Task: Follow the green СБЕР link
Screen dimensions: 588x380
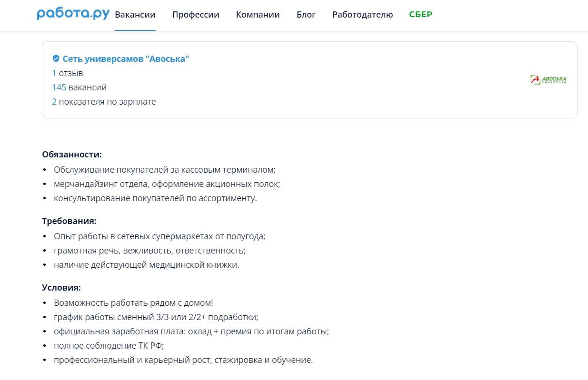Action: [421, 14]
